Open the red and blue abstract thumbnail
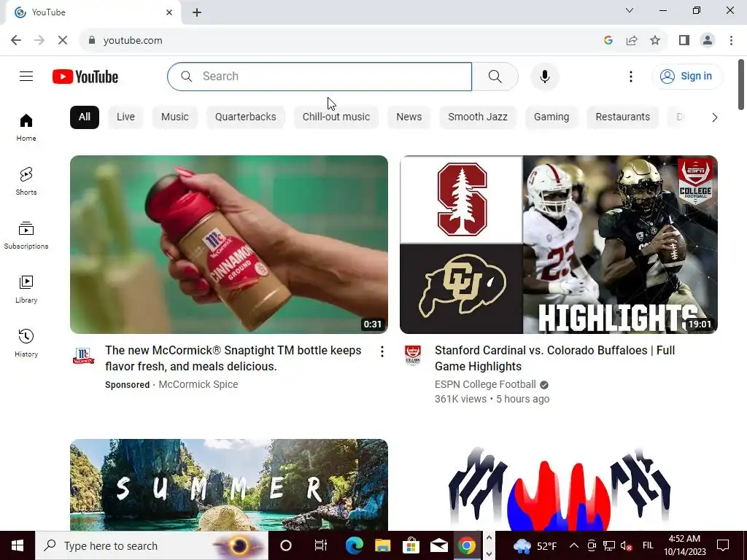This screenshot has width=747, height=560. click(558, 485)
